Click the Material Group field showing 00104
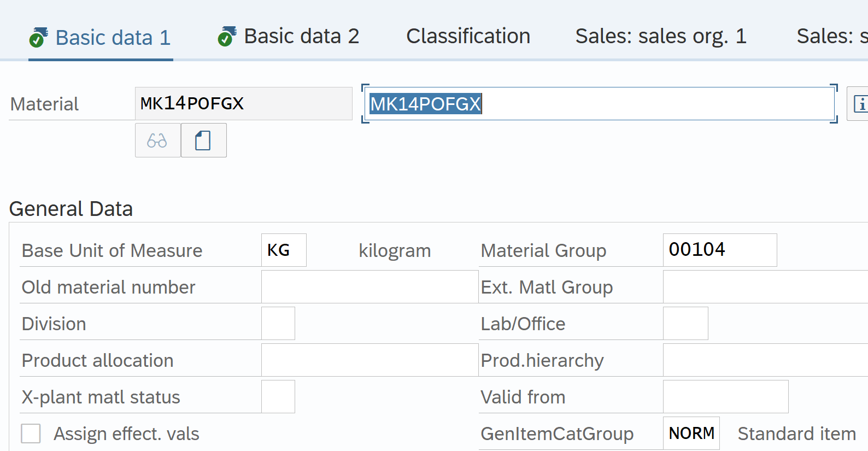 [x=719, y=250]
